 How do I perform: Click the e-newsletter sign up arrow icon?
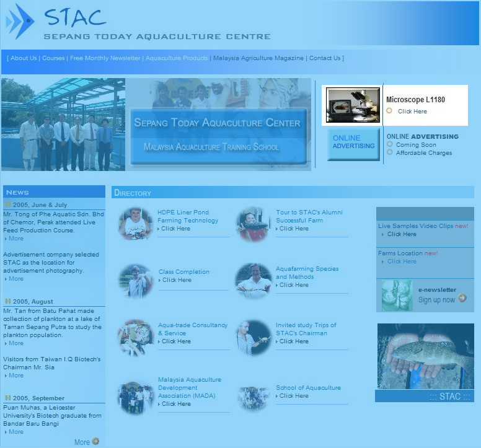click(x=462, y=299)
